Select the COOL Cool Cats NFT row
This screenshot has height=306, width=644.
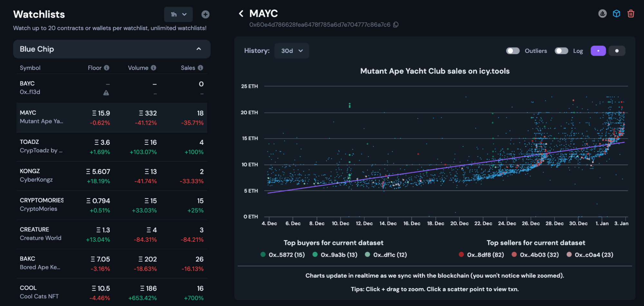click(x=112, y=292)
